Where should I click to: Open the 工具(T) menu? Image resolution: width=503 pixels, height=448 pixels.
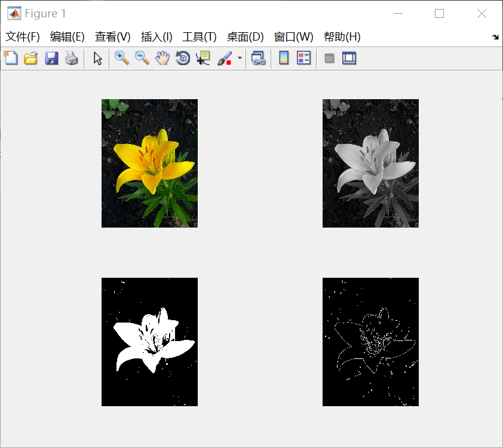pyautogui.click(x=200, y=36)
